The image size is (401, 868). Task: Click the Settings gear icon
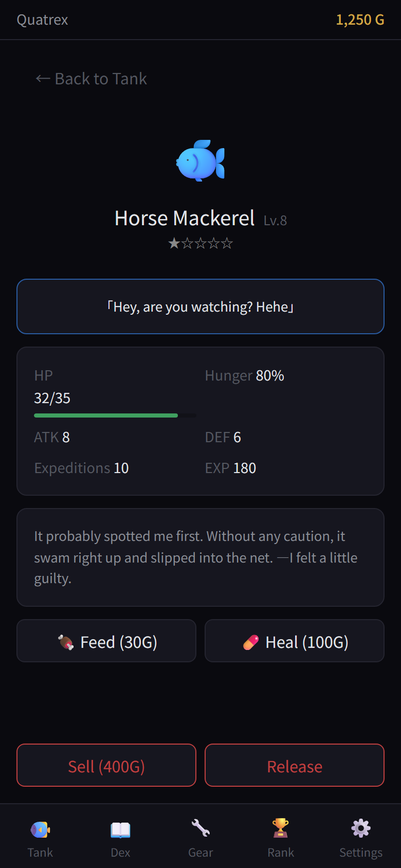tap(361, 828)
